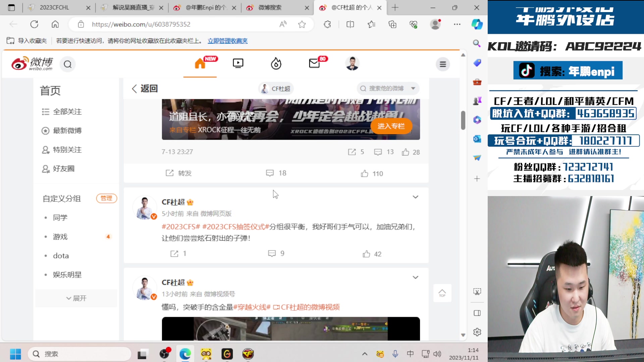The image size is (644, 362).
Task: Open the 同学 group
Action: click(60, 218)
